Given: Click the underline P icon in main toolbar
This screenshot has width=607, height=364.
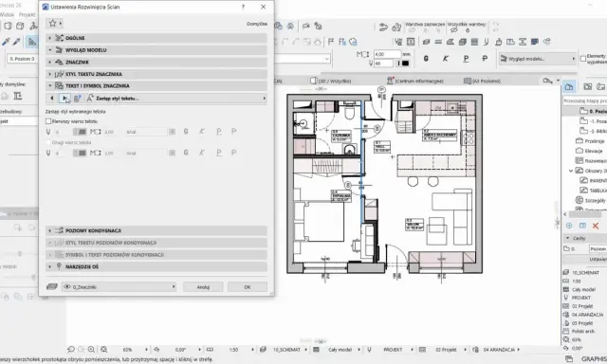Looking at the screenshot, I should [466, 59].
